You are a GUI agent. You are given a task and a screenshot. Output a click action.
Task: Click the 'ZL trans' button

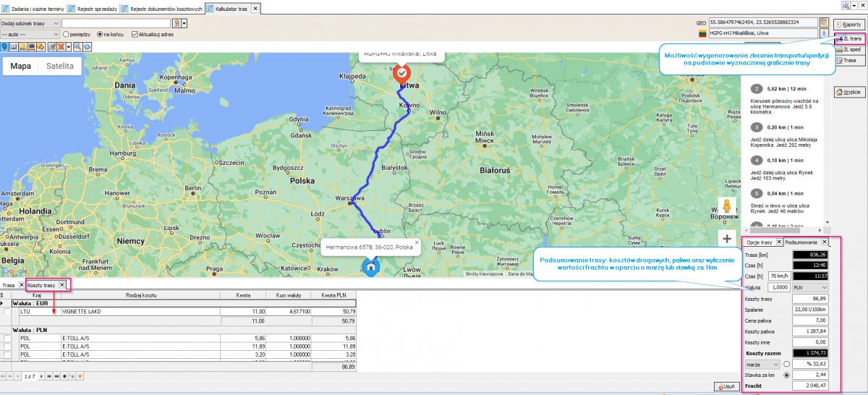pos(851,38)
